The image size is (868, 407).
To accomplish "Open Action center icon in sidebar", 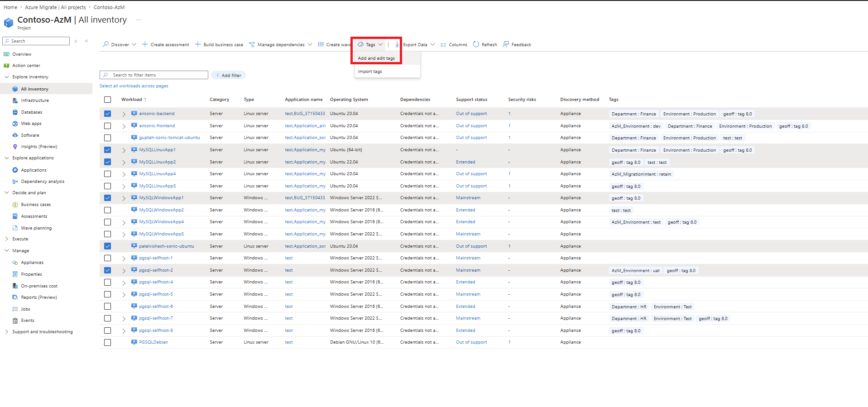I will coord(6,66).
